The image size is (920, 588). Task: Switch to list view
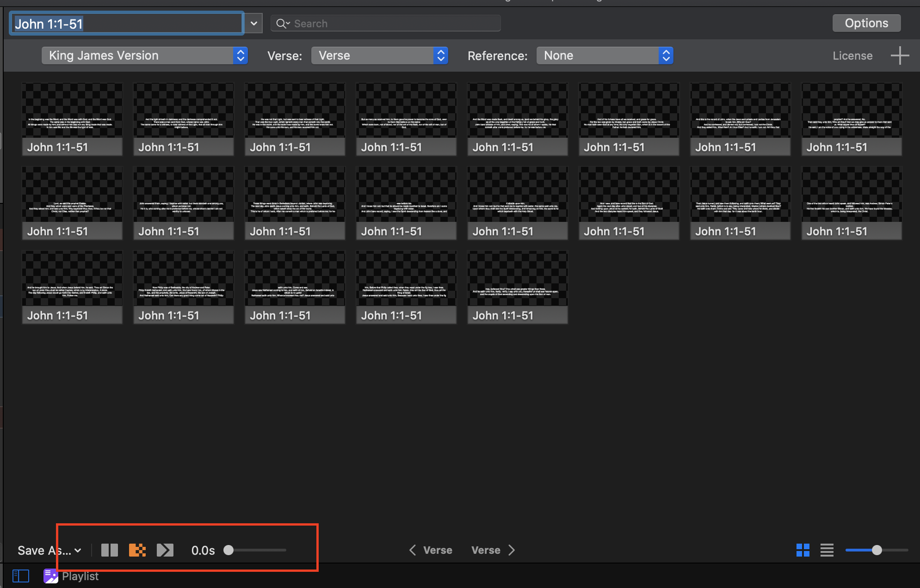(x=827, y=550)
